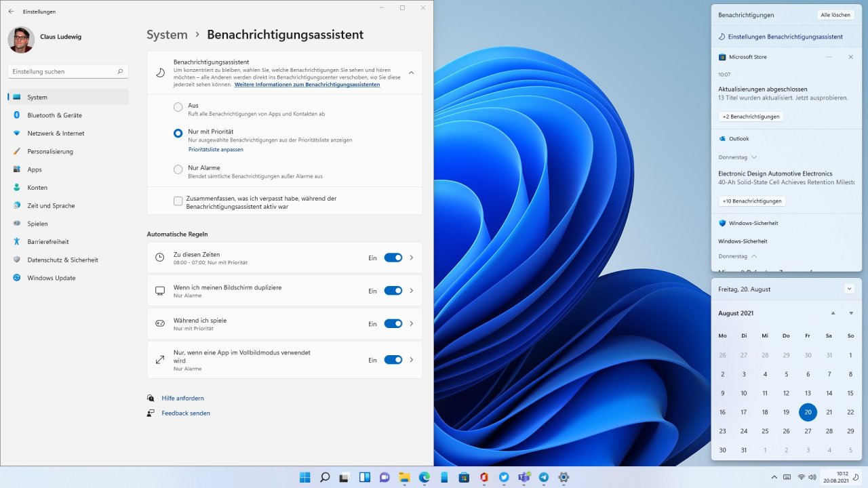Click 'Alle löschen' button
Viewport: 868px width, 488px height.
pos(835,15)
